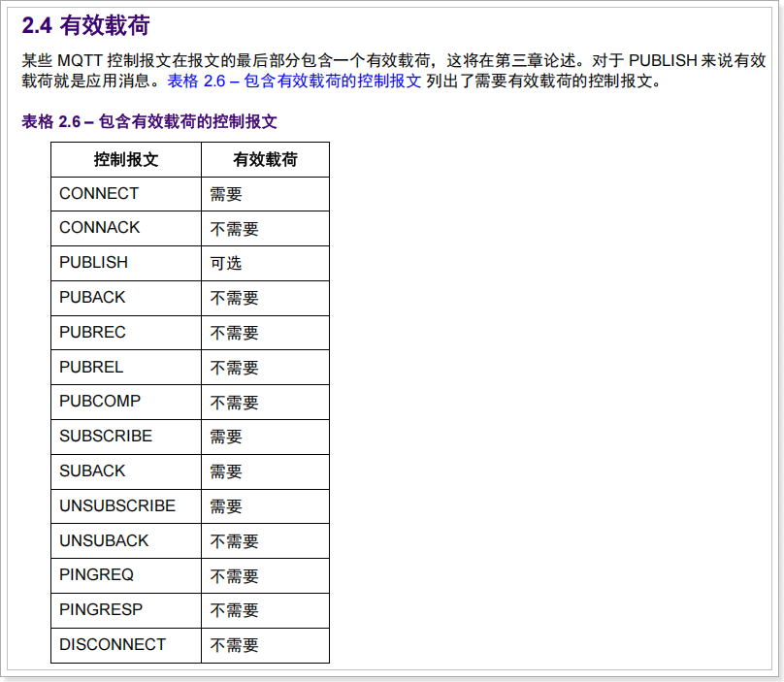Select the 有效载荷 column header
This screenshot has width=784, height=682.
click(x=265, y=159)
